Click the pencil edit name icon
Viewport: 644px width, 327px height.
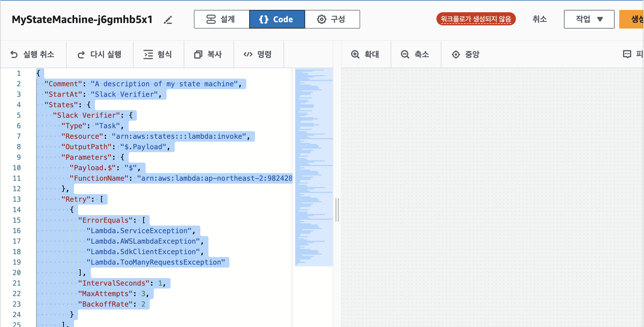[x=168, y=20]
